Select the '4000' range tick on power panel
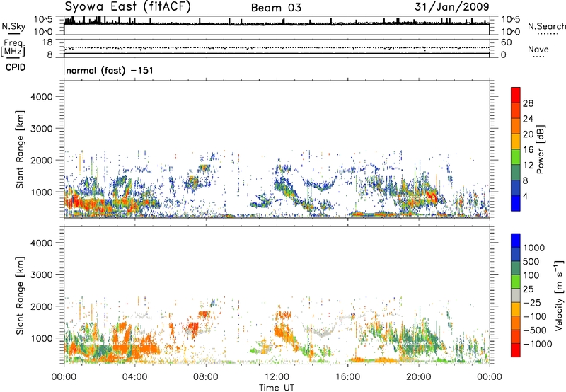566x392 pixels. coord(42,97)
